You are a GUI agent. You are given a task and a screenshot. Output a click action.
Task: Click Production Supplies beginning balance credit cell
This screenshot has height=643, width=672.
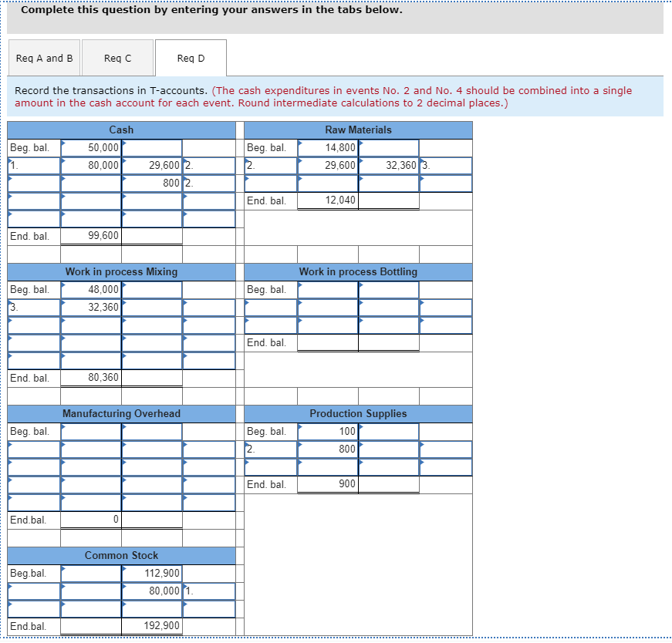tap(389, 432)
